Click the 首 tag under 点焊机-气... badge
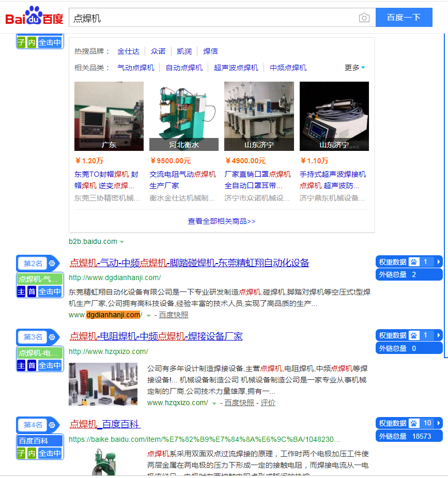The width and height of the screenshot is (448, 478). click(32, 292)
